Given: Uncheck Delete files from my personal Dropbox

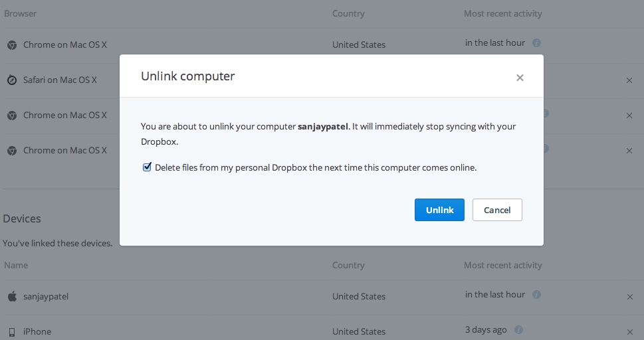Looking at the screenshot, I should click(147, 167).
